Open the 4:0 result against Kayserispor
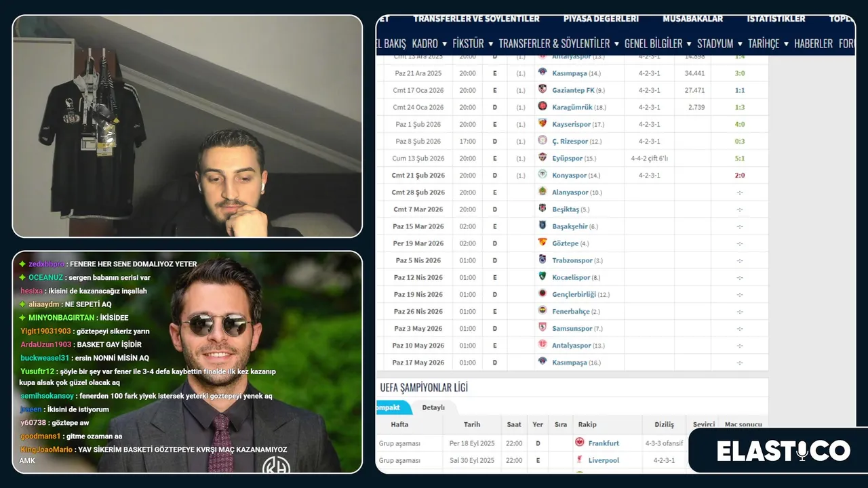Viewport: 868px width, 488px height. (739, 124)
